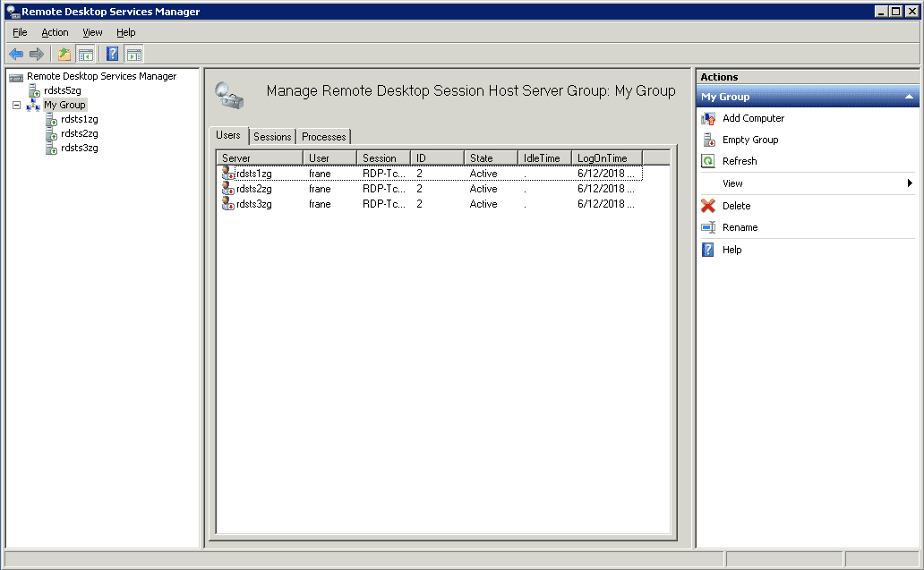Click RDP-Tc session in rdsts1zg row
The width and height of the screenshot is (924, 570).
(384, 174)
